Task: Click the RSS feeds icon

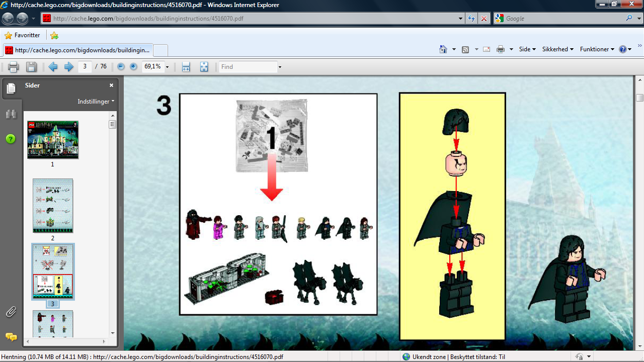Action: [465, 49]
